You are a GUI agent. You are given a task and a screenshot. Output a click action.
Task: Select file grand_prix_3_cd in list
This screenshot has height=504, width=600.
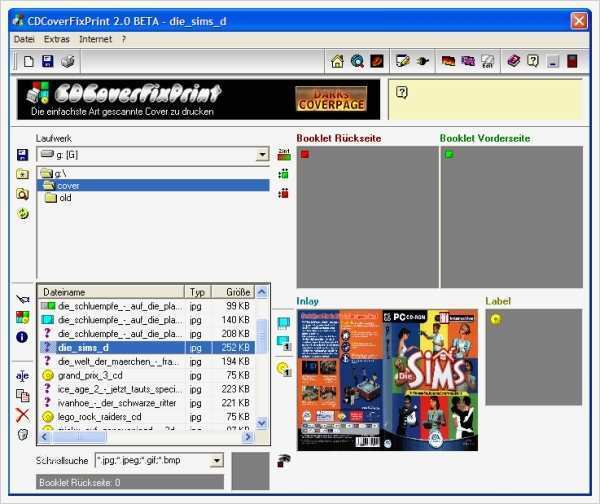pos(147,375)
